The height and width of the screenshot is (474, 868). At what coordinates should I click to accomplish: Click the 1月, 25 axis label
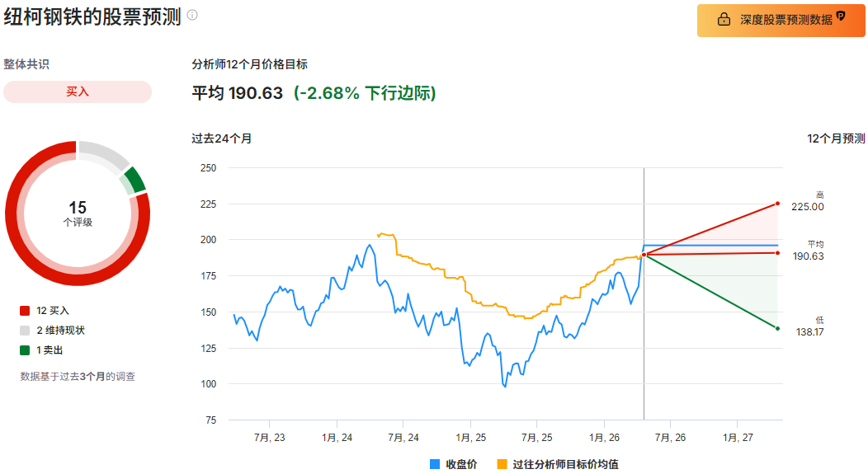(471, 438)
